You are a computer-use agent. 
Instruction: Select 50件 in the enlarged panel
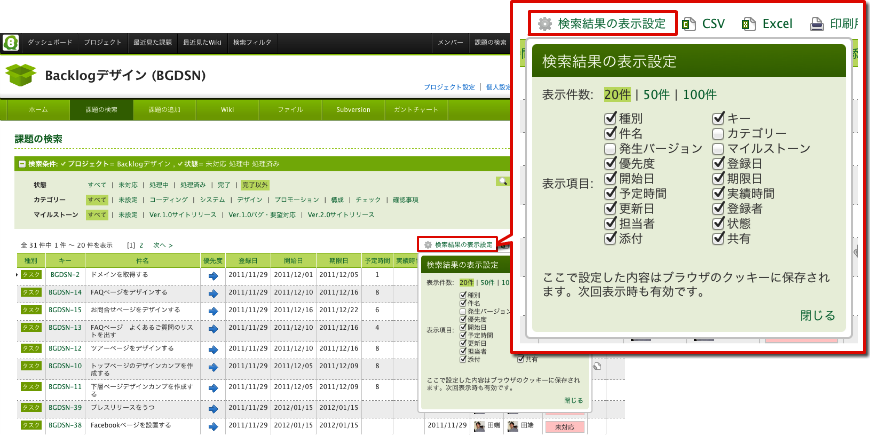point(657,95)
